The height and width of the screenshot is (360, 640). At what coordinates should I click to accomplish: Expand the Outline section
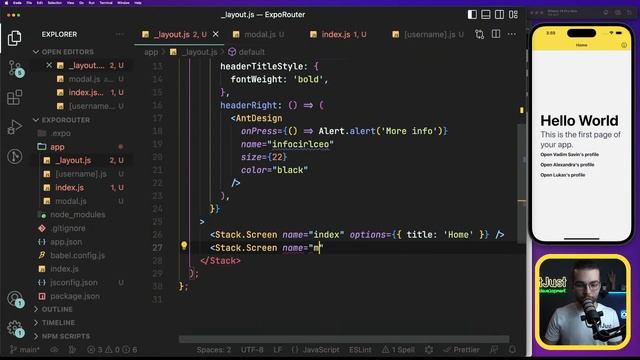(x=57, y=309)
